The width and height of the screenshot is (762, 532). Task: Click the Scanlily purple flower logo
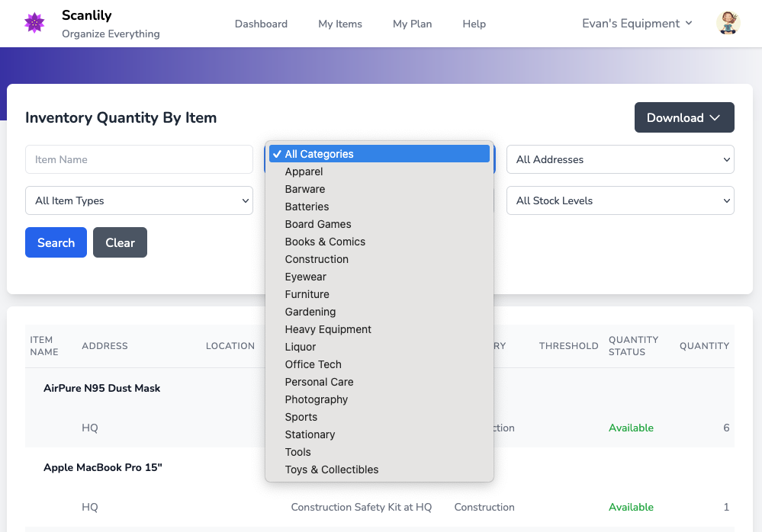pos(34,23)
